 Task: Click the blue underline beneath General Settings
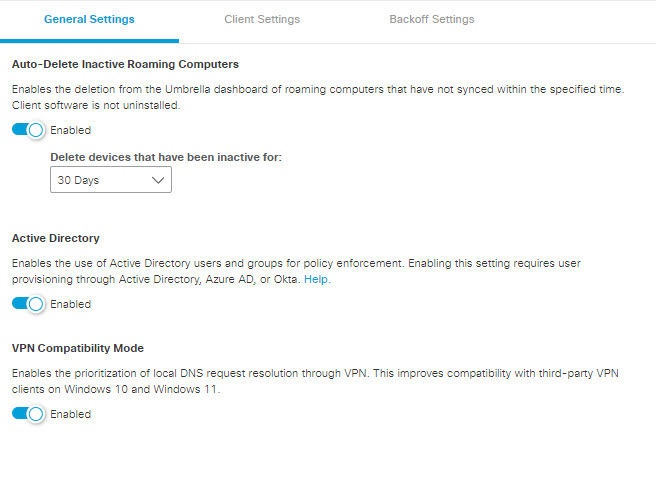coord(89,41)
